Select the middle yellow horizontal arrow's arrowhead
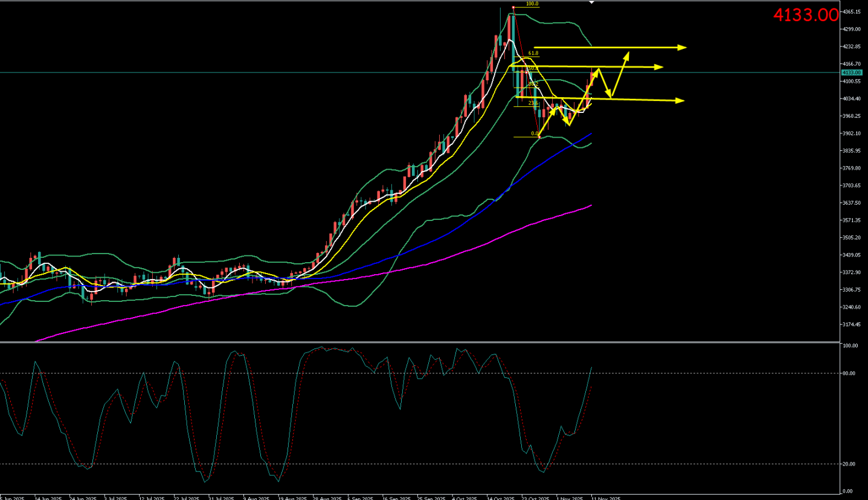This screenshot has width=868, height=500. click(658, 67)
